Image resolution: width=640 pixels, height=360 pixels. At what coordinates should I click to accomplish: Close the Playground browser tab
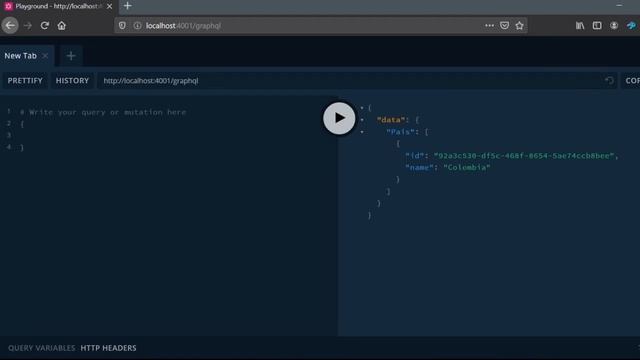[x=109, y=6]
